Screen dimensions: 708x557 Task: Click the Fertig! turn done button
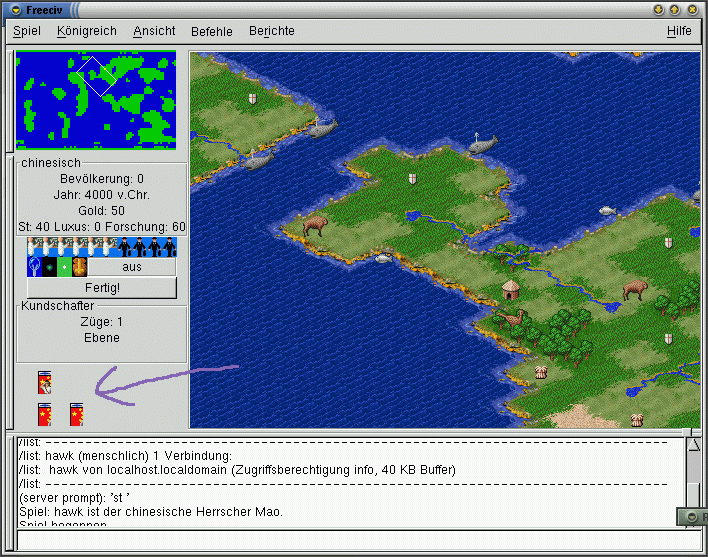(102, 288)
